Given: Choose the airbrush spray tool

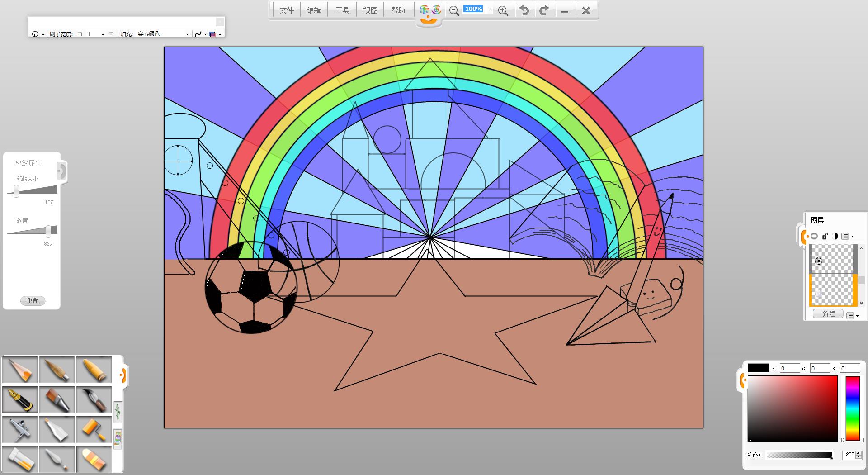Looking at the screenshot, I should (20, 429).
